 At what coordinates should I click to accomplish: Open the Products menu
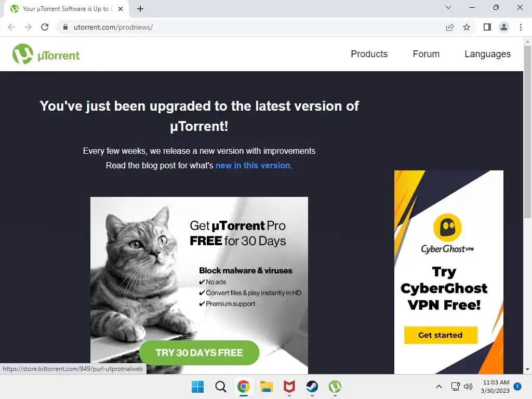(369, 54)
